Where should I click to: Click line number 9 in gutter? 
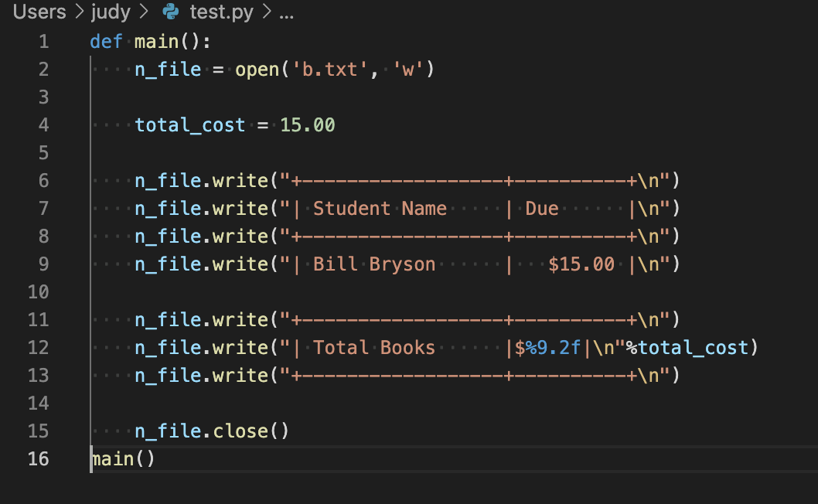[x=44, y=264]
